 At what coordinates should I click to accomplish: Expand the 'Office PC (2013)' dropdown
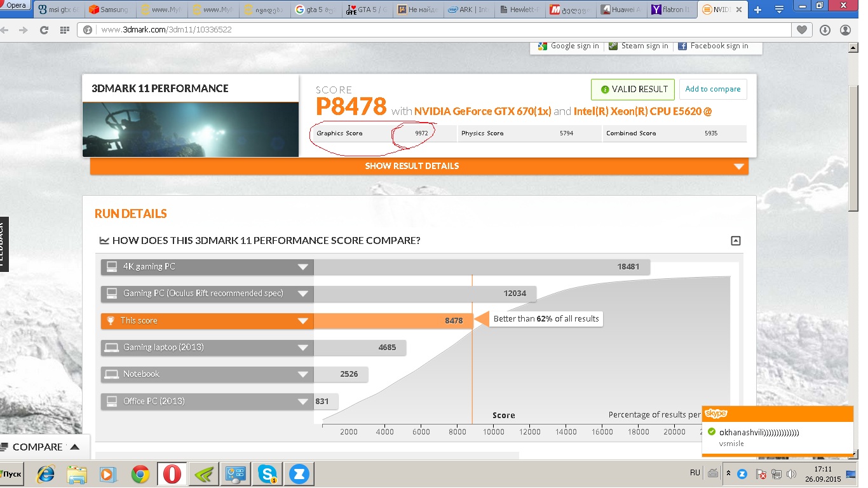[x=303, y=402]
